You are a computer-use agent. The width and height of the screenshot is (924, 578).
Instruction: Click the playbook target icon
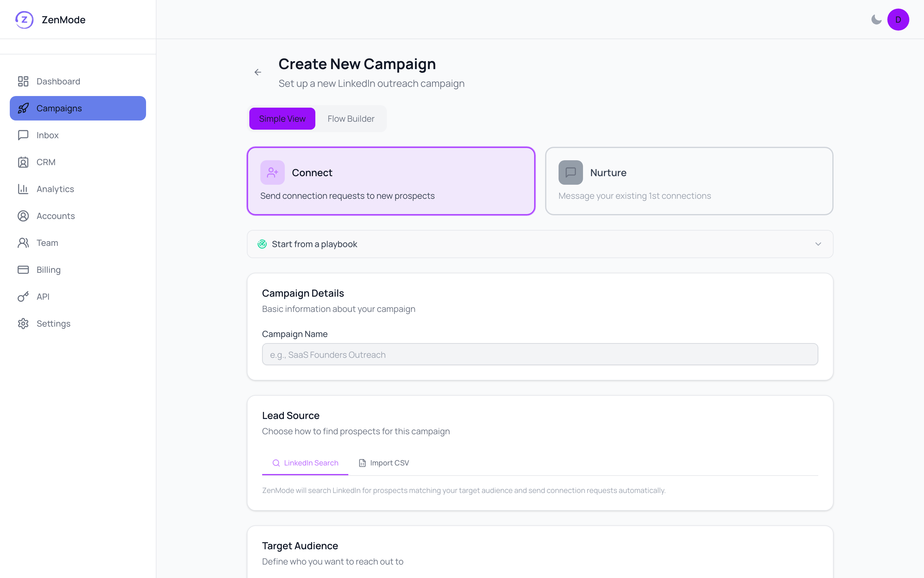coord(262,244)
